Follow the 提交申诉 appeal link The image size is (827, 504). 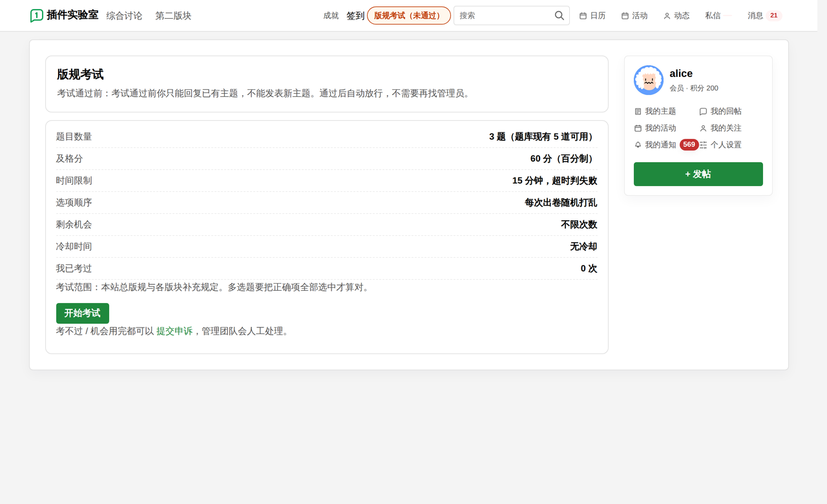coord(174,331)
